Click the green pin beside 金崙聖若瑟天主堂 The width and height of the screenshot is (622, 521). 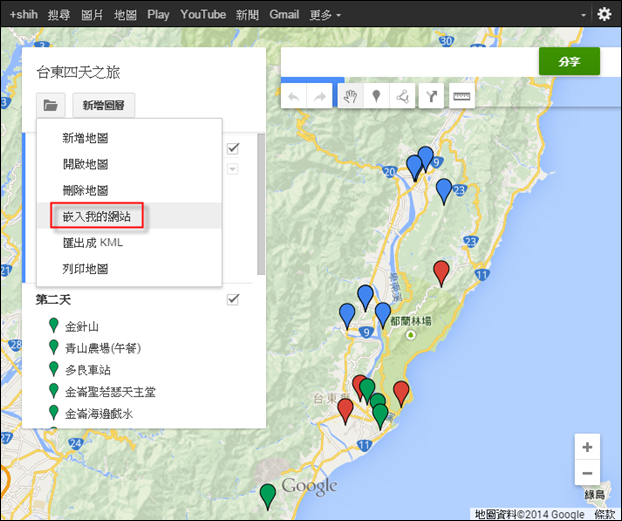54,390
